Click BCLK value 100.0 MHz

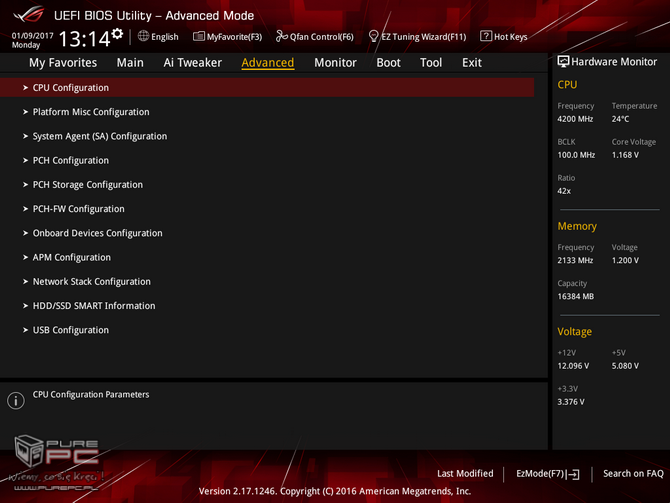click(576, 155)
